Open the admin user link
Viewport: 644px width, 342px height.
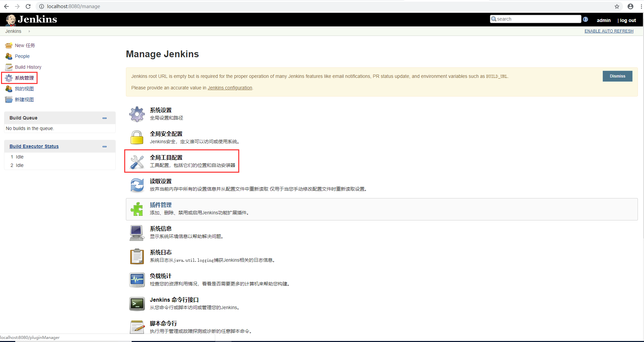(x=603, y=20)
